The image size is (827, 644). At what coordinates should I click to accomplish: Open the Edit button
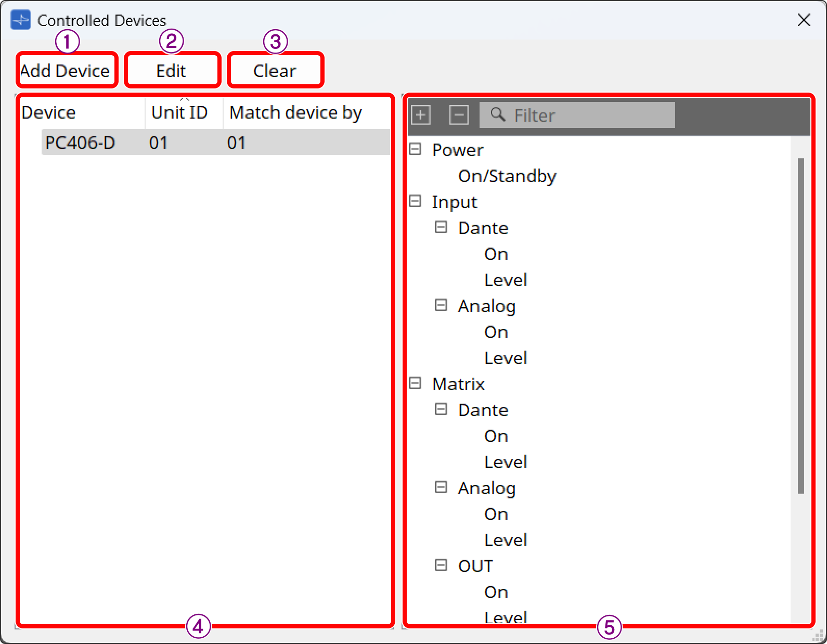pos(172,70)
